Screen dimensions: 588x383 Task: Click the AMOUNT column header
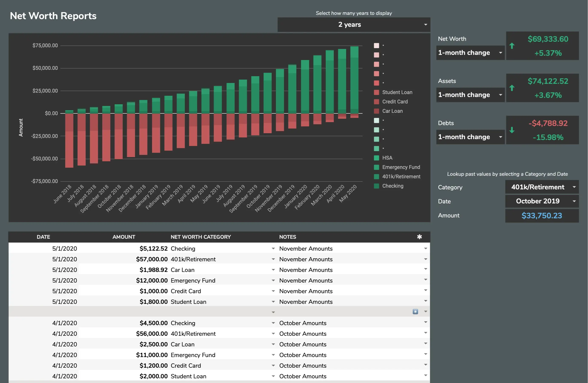124,237
